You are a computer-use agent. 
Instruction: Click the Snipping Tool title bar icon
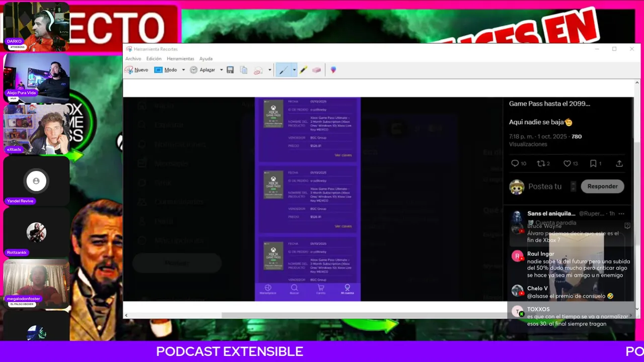(x=129, y=49)
